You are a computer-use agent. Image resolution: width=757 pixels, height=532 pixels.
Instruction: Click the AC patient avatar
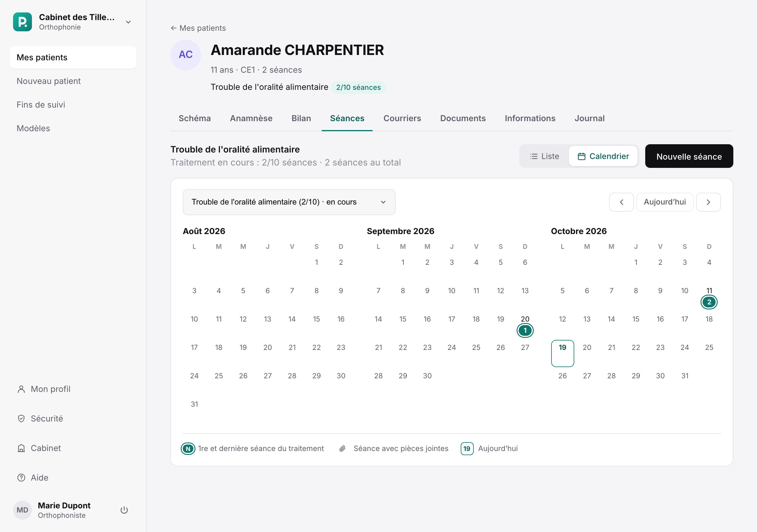(186, 55)
